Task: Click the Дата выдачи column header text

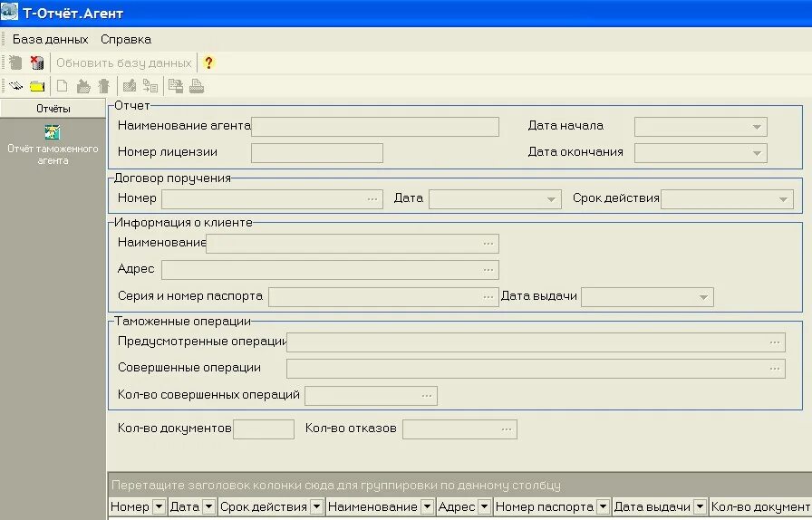Action: click(652, 506)
